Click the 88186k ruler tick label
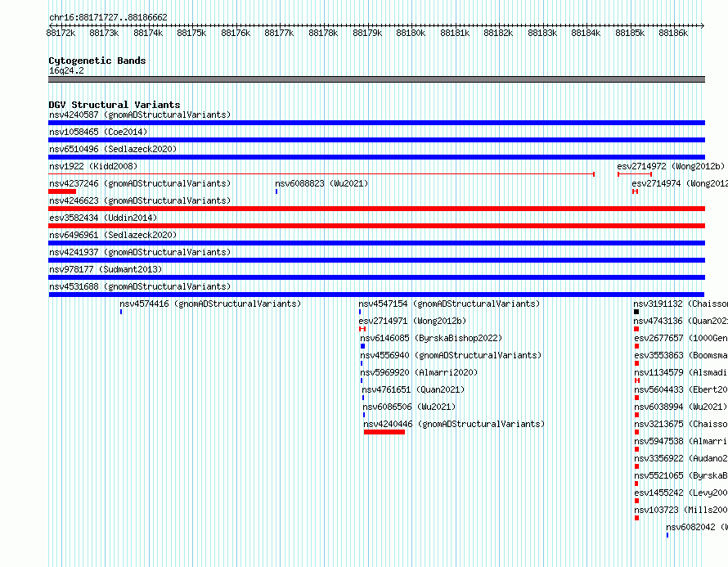Screen dimensions: 728x567 673,33
